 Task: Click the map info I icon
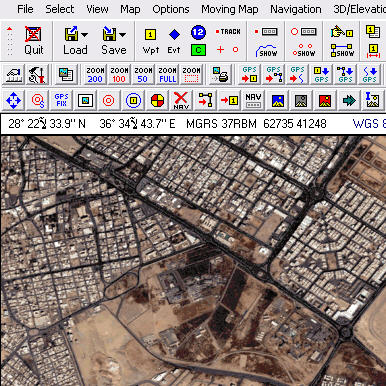coord(373,100)
